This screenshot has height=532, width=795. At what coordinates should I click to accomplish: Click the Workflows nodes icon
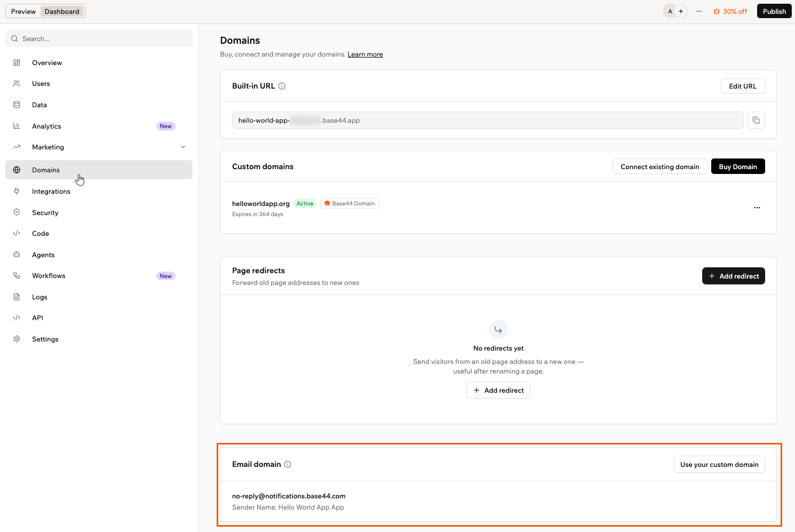[x=17, y=275]
